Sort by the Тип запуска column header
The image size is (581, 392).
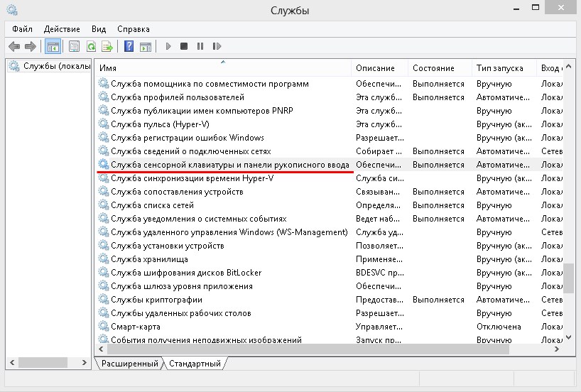(504, 67)
